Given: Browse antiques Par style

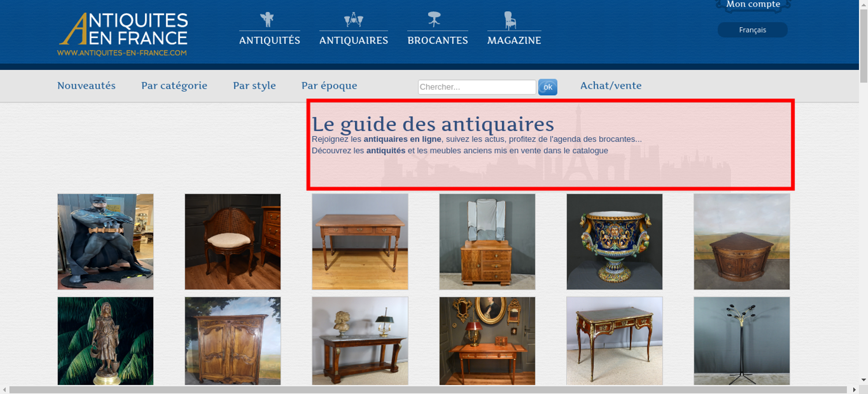Looking at the screenshot, I should point(254,85).
